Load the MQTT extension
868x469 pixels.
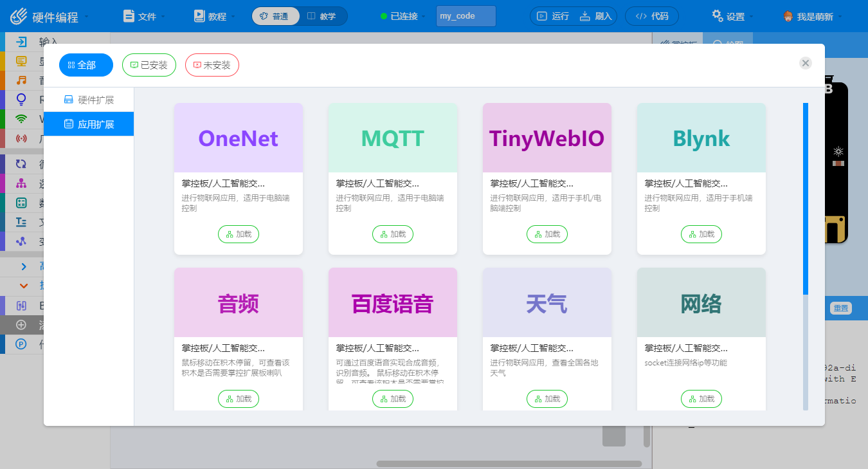(x=393, y=234)
